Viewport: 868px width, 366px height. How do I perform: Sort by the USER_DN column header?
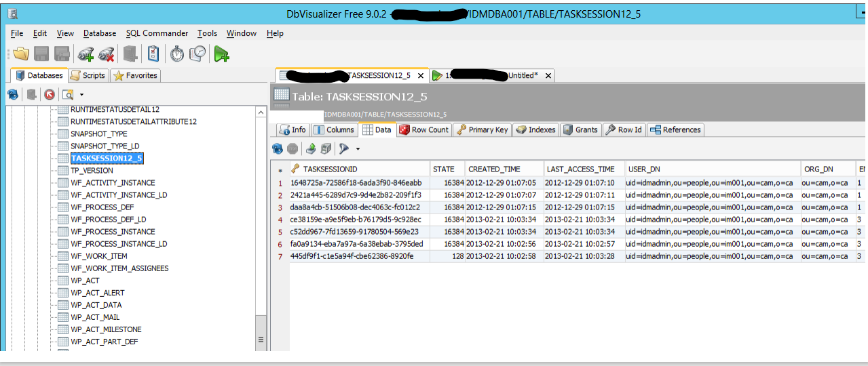pos(712,169)
